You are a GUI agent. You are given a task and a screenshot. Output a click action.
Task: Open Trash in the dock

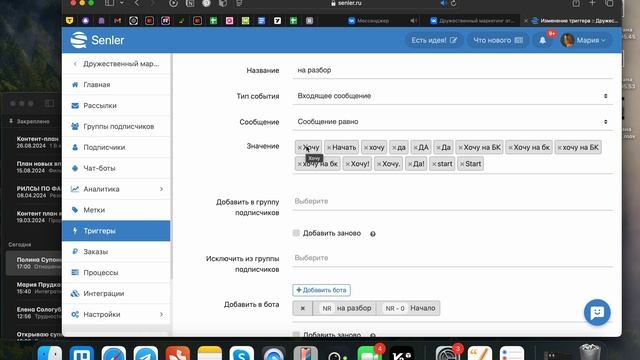(x=590, y=352)
